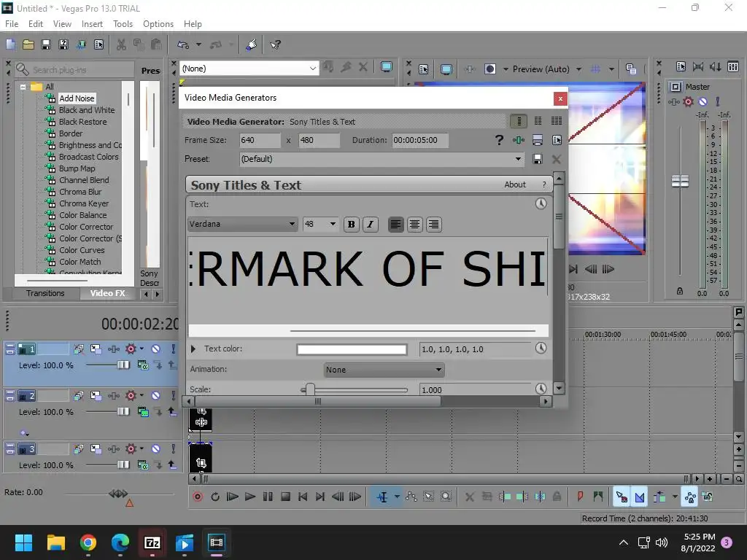The height and width of the screenshot is (560, 747).
Task: Select the Color Curves effect
Action: pos(82,250)
